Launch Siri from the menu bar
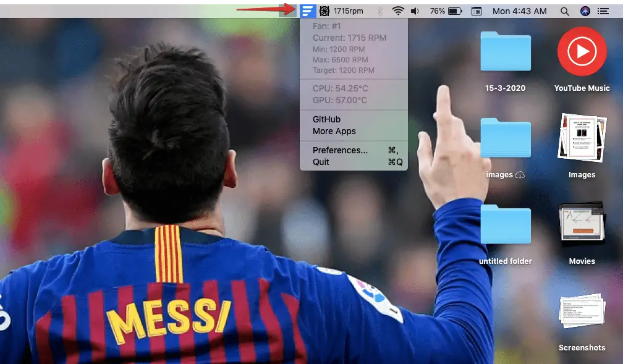The image size is (623, 364). tap(585, 11)
